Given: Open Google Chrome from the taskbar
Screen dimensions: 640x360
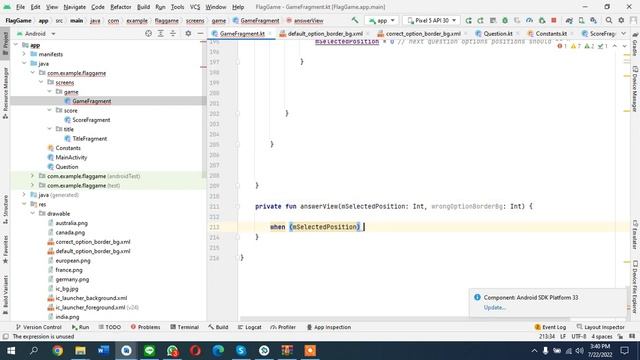Looking at the screenshot, I should (58, 351).
